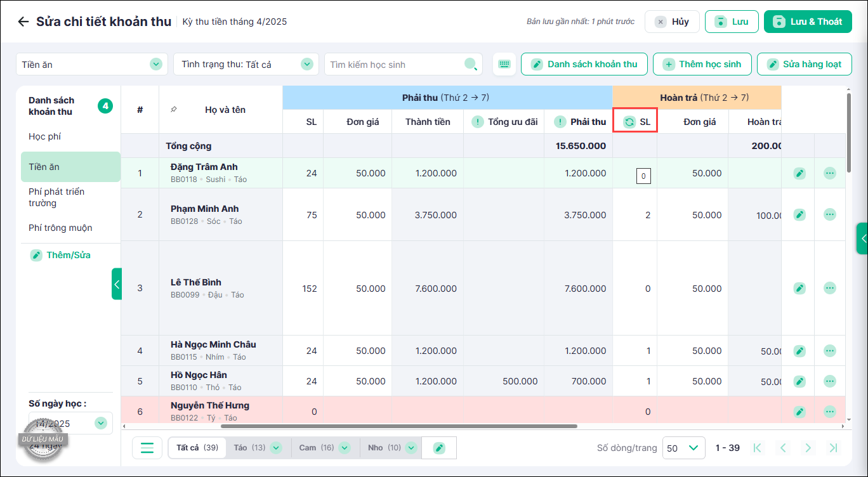Open Danh sách khoản thu button in toolbar

tap(584, 64)
